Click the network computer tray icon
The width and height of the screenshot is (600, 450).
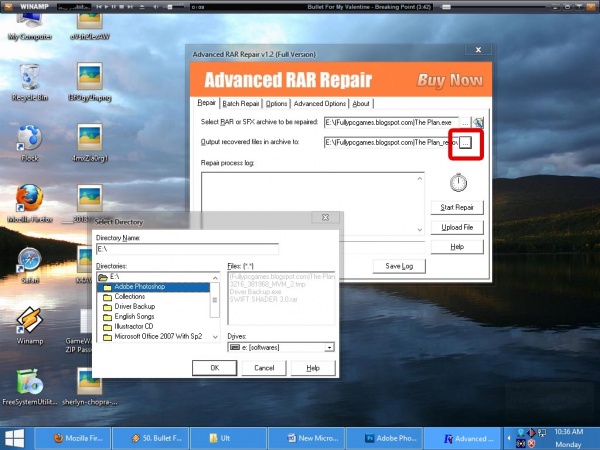click(542, 433)
